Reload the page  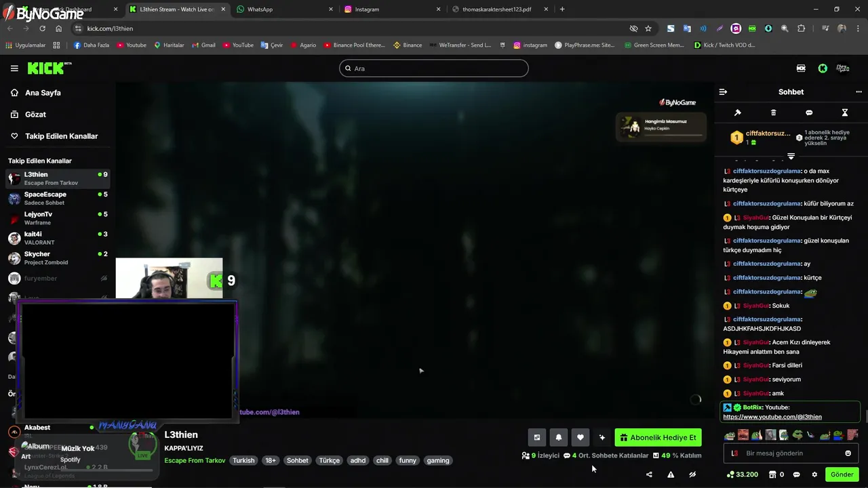42,28
